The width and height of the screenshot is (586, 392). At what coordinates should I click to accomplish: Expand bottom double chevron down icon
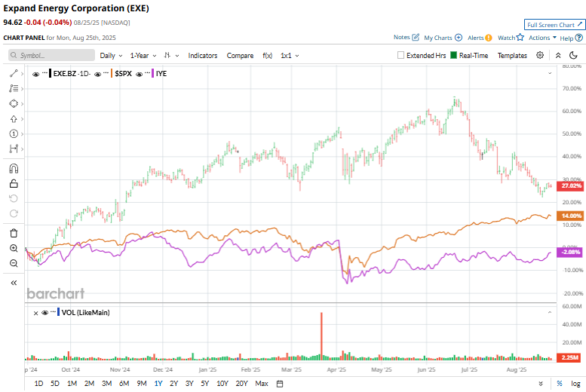pyautogui.click(x=541, y=384)
